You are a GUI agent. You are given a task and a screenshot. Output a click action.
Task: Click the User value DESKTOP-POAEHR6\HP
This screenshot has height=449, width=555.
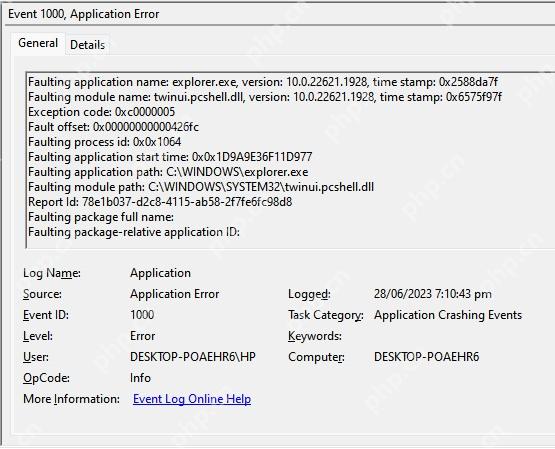click(x=193, y=357)
